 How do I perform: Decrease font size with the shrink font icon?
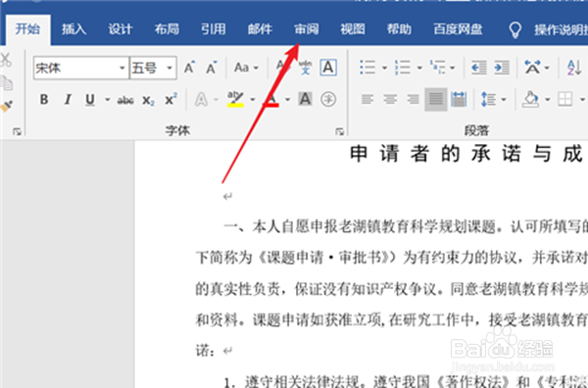click(x=212, y=68)
